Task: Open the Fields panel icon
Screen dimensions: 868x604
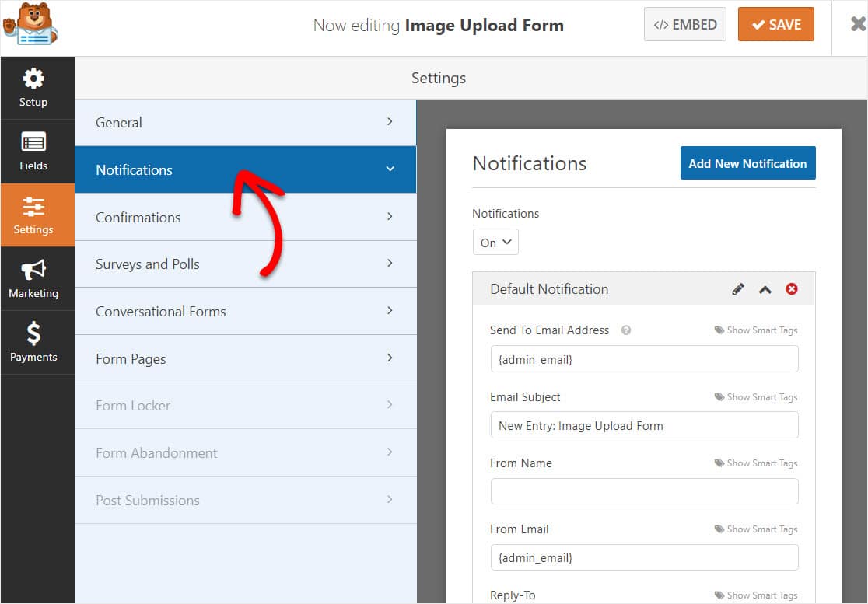Action: point(33,152)
